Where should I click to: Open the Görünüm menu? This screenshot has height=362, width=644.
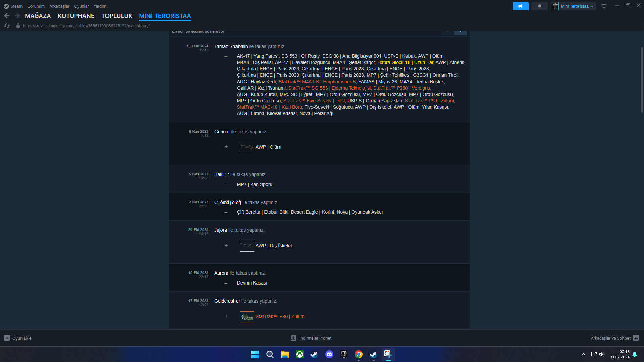36,6
